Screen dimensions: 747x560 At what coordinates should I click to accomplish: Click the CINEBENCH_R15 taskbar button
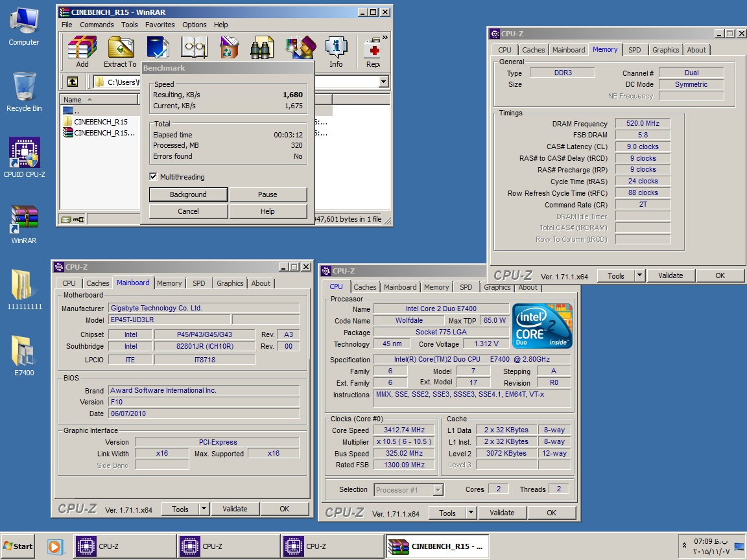point(437,546)
